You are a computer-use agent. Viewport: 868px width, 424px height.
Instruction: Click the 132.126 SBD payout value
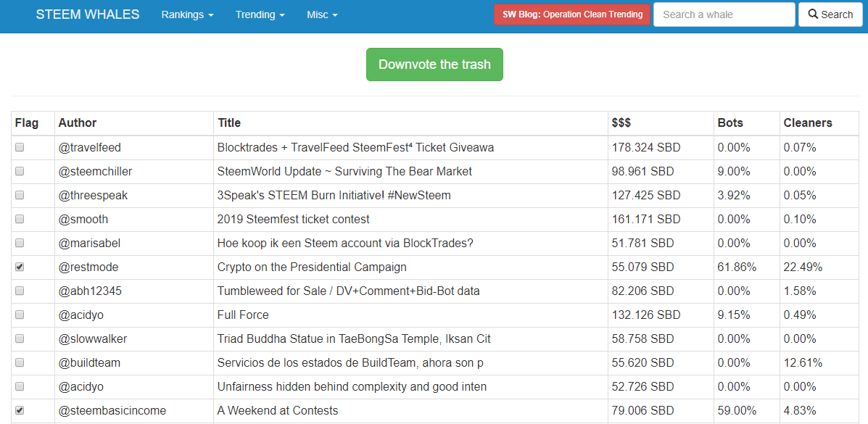[646, 315]
